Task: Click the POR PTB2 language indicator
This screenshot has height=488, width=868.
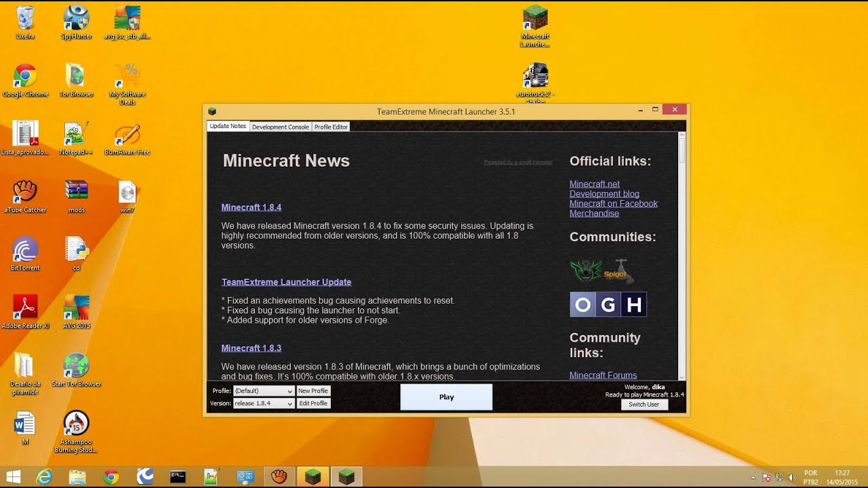Action: click(810, 477)
